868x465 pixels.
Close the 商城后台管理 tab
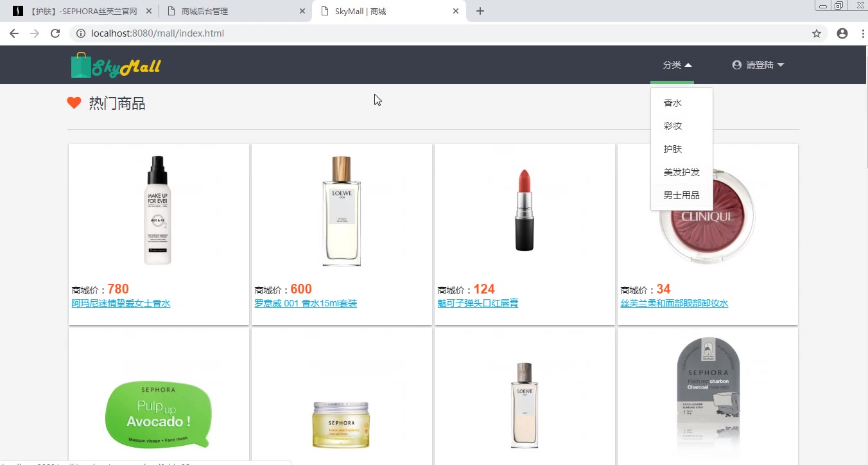pyautogui.click(x=302, y=11)
